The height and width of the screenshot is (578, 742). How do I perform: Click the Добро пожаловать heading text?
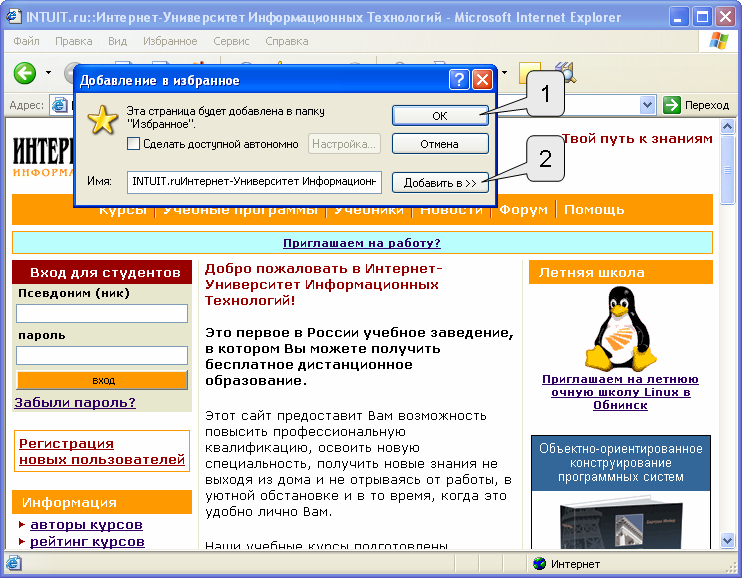323,285
